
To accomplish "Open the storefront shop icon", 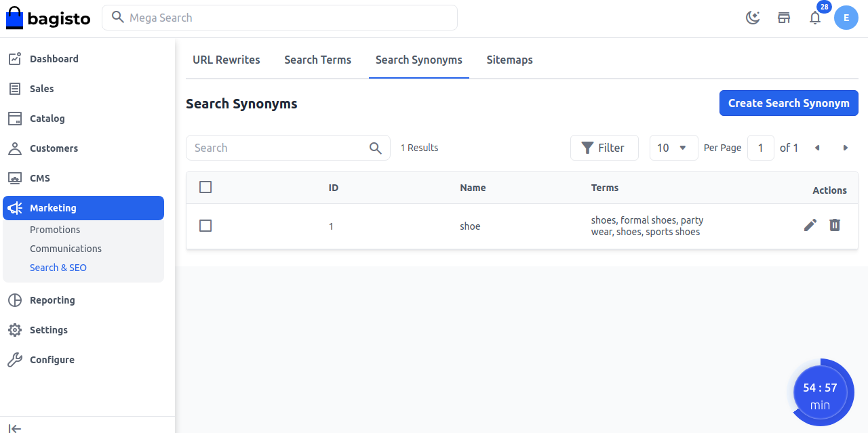I will pyautogui.click(x=784, y=18).
